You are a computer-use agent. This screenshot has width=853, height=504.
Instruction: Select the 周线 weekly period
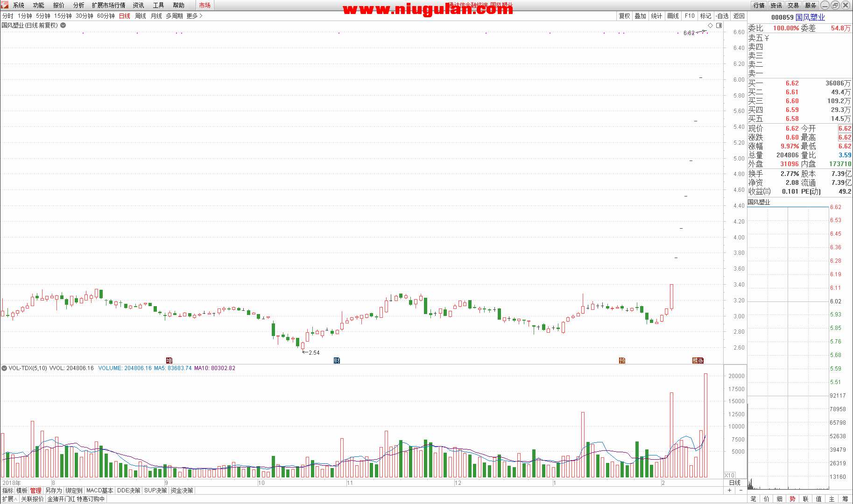[141, 16]
